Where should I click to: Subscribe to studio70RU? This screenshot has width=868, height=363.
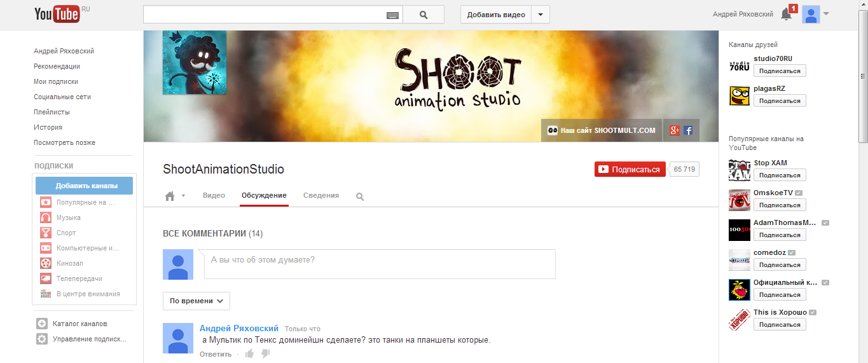780,71
